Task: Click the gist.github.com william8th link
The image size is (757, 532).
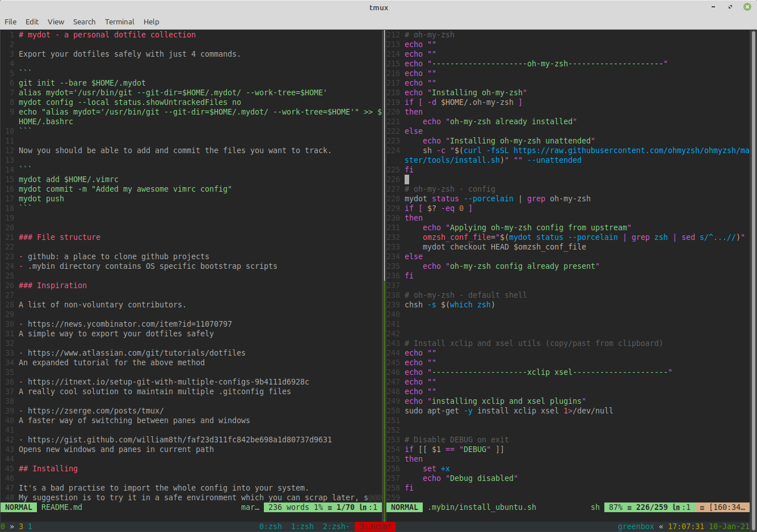Action: 179,440
